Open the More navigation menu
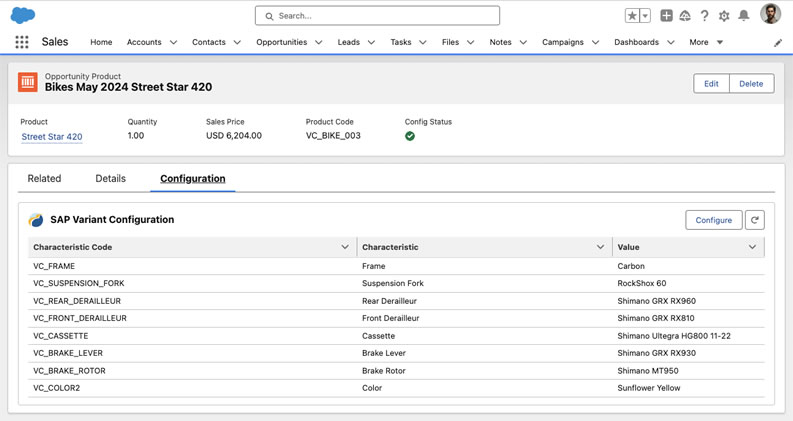The image size is (793, 421). 706,42
